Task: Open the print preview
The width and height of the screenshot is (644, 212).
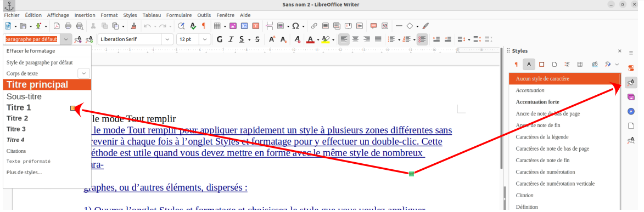Action: click(80, 26)
